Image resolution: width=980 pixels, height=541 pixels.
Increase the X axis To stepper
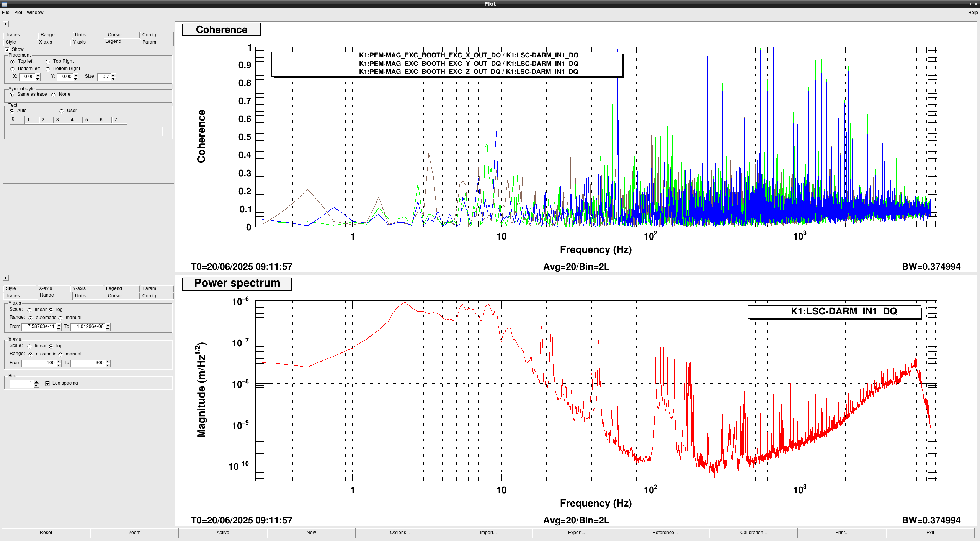(108, 361)
